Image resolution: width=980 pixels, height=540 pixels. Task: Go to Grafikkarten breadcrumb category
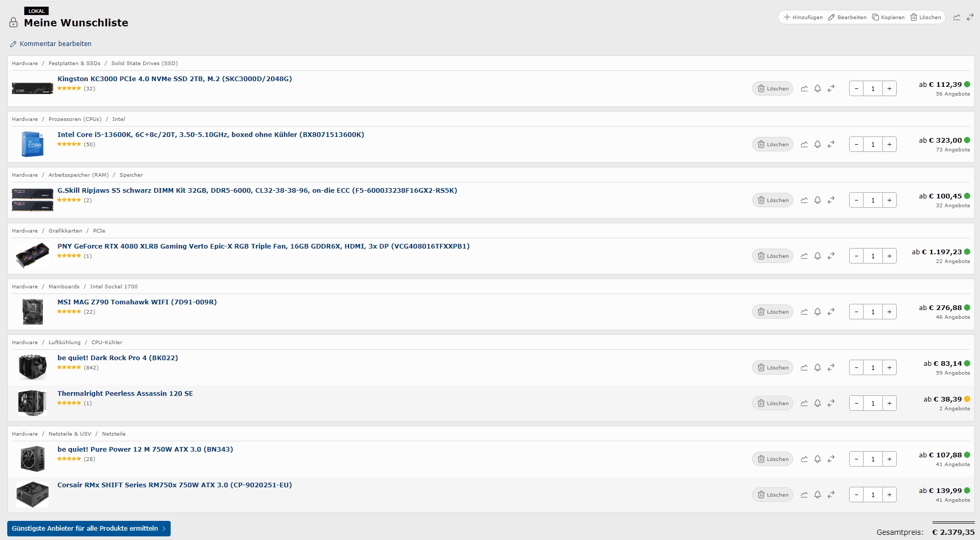[x=65, y=231]
